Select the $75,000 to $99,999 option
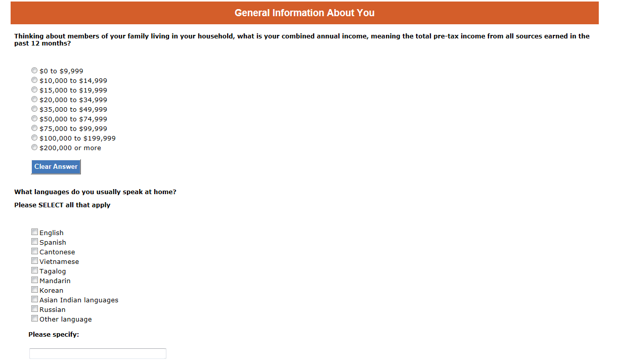The height and width of the screenshot is (364, 618). [x=34, y=128]
